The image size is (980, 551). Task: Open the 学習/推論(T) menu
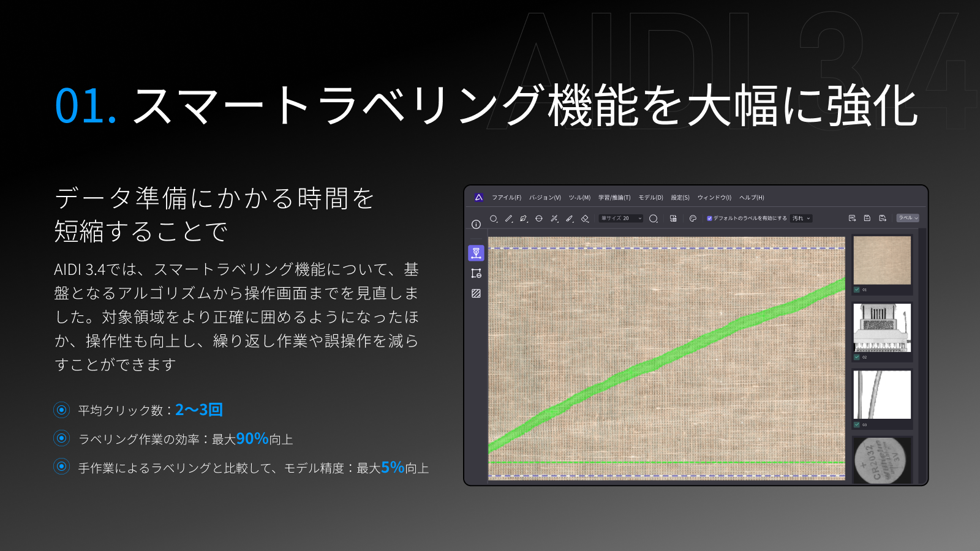click(614, 198)
